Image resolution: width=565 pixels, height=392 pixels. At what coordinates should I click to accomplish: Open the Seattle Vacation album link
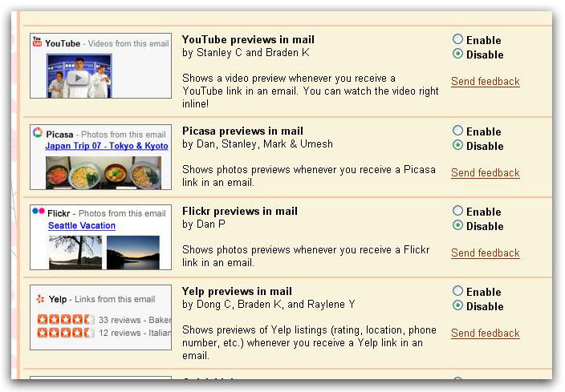[x=82, y=226]
